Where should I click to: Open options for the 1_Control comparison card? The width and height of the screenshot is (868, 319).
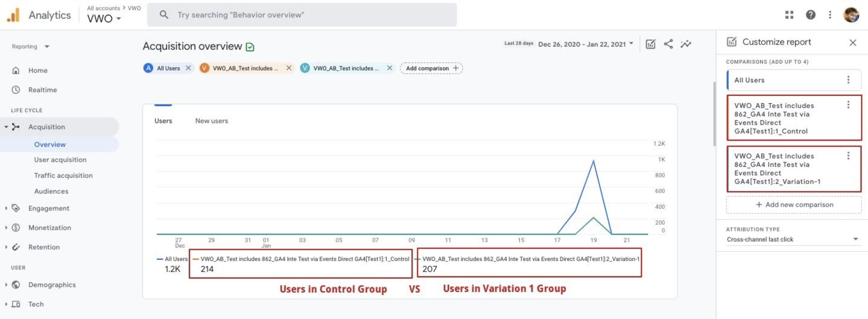pos(848,105)
